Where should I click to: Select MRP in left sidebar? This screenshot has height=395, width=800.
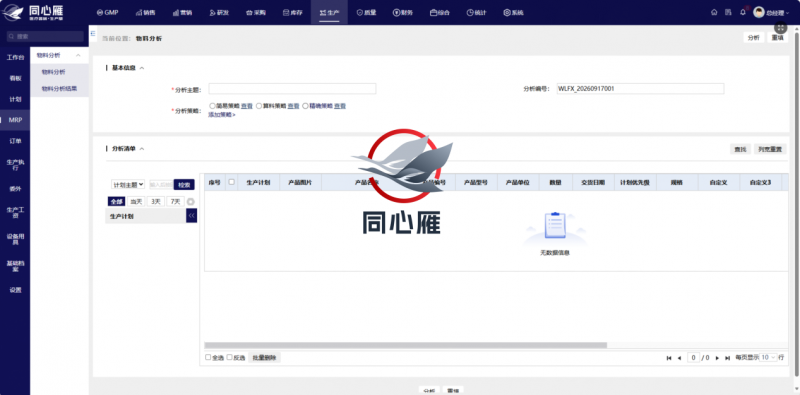[15, 120]
